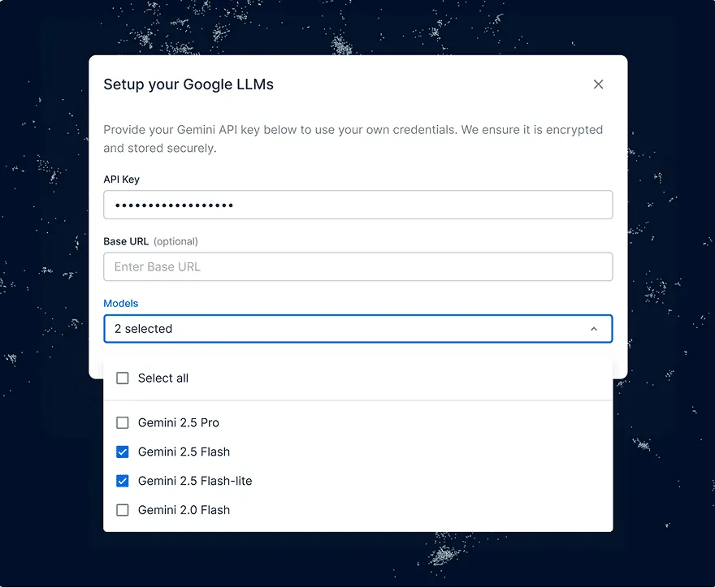This screenshot has width=715, height=588.
Task: Click the blue Models label
Action: (120, 303)
